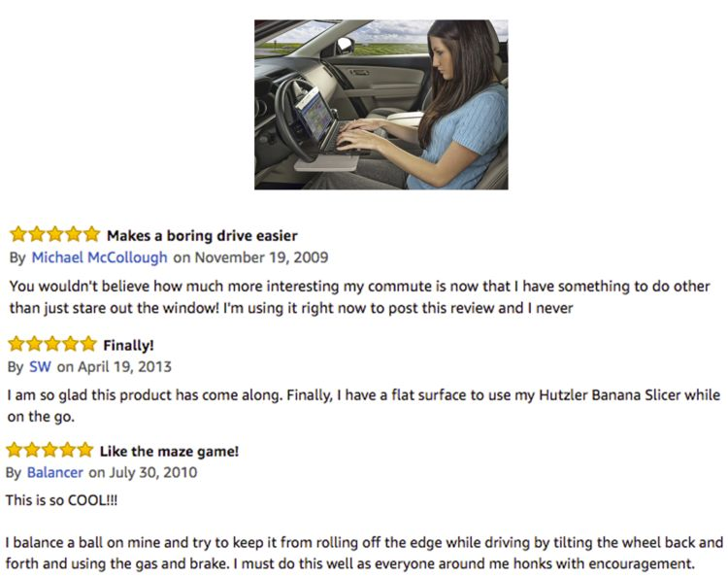Click last star of SW's review
The width and height of the screenshot is (728, 578).
[x=88, y=344]
